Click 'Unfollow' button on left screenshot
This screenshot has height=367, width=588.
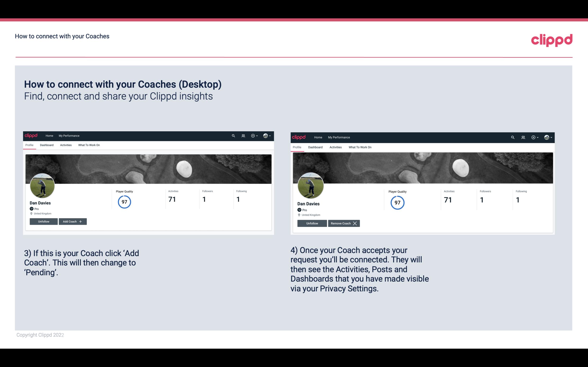(x=43, y=221)
